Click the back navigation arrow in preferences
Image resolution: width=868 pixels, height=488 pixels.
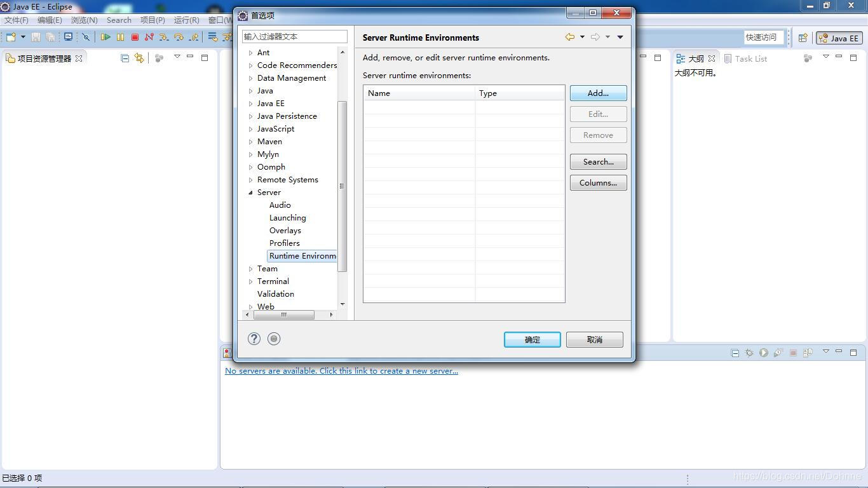click(570, 37)
